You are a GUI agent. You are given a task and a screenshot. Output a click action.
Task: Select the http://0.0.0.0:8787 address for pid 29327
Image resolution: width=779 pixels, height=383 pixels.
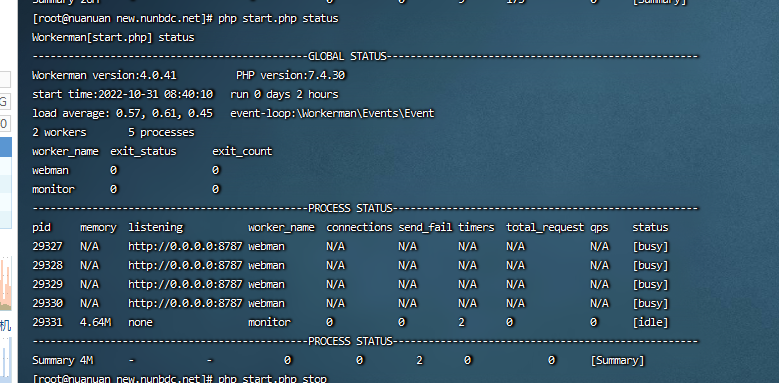coord(185,246)
